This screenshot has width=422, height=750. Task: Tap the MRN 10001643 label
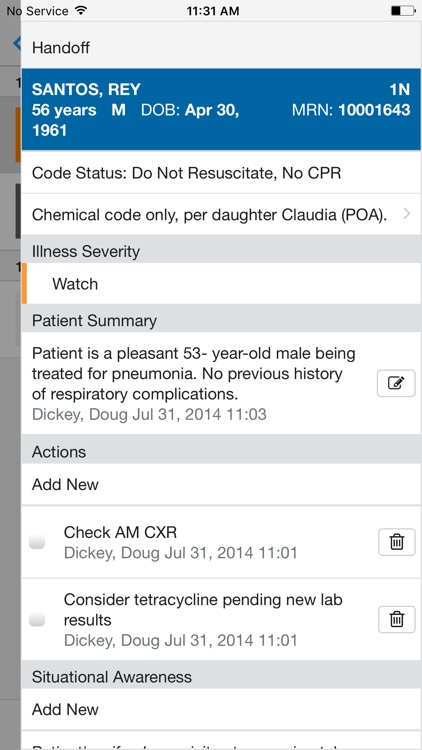(351, 110)
